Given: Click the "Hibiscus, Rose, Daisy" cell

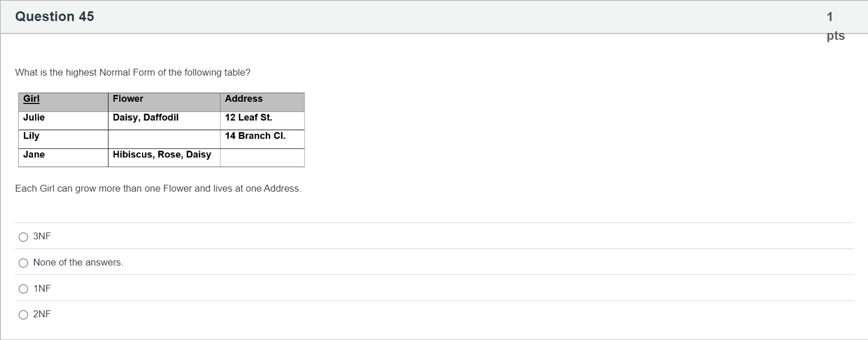Looking at the screenshot, I should coord(162,155).
